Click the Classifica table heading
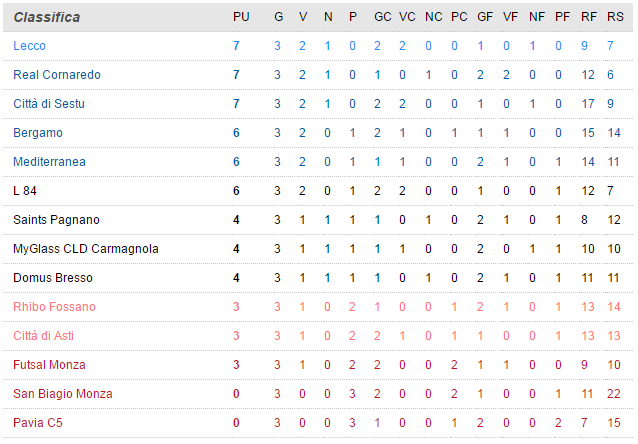 (47, 17)
